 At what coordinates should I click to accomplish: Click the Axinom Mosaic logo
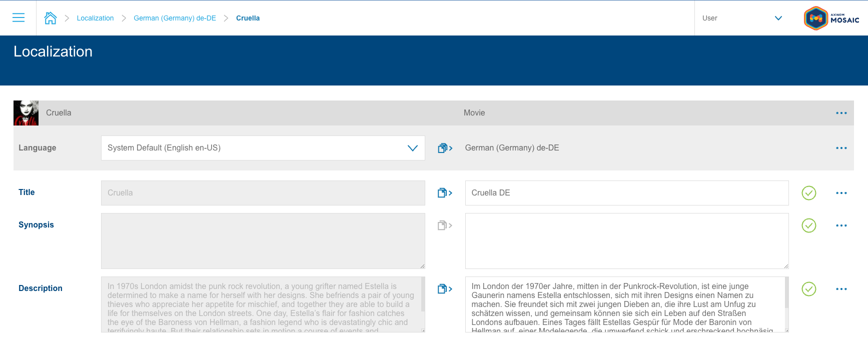[x=831, y=18]
